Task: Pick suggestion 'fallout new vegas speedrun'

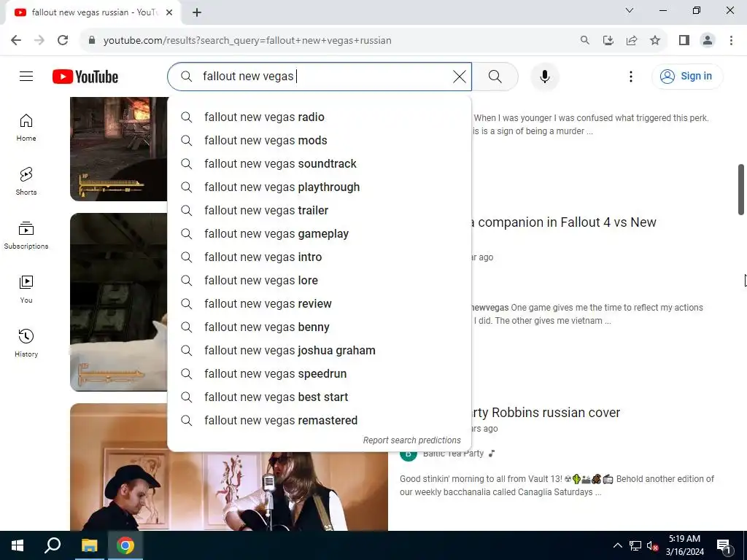Action: (x=320, y=373)
